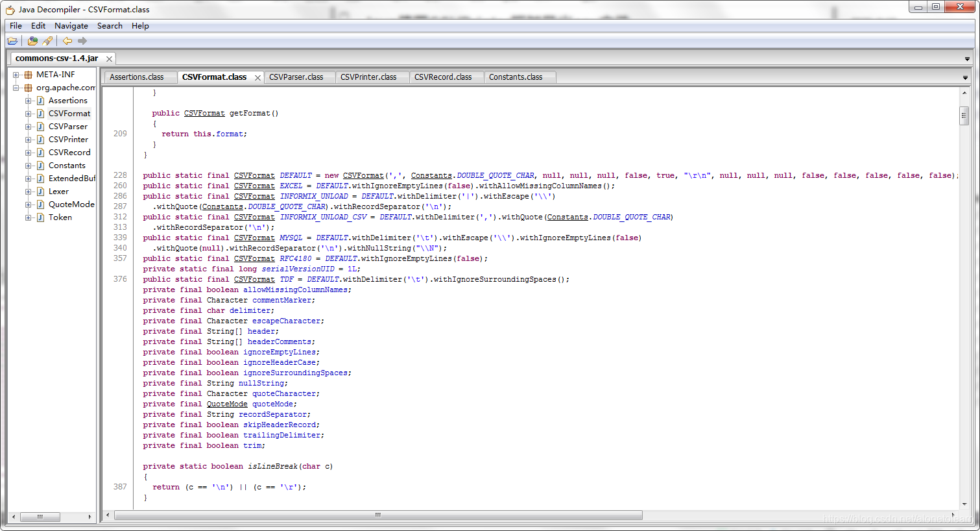
Task: Click the 'isLineBreak' method name
Action: [273, 466]
